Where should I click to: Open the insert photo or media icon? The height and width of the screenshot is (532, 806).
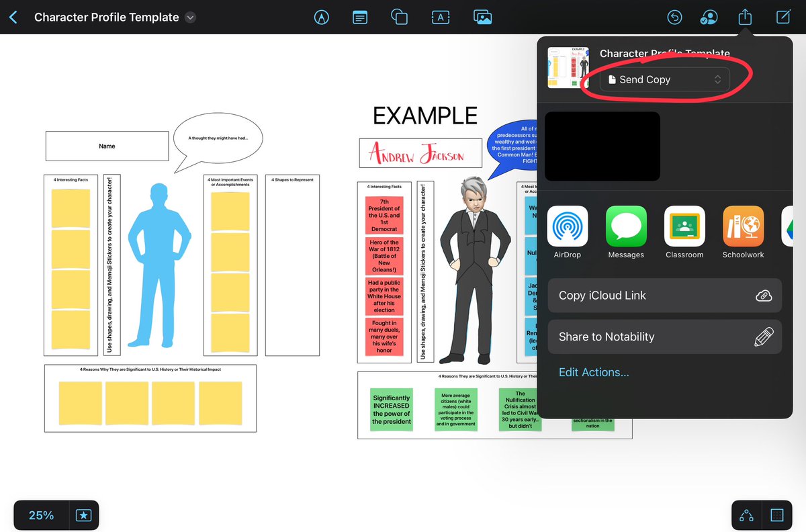point(482,17)
